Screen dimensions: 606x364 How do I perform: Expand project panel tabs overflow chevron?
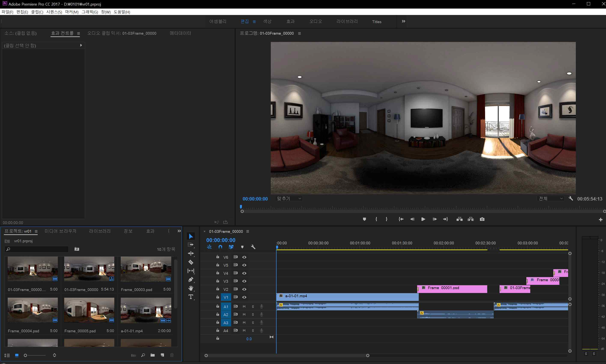click(x=179, y=231)
